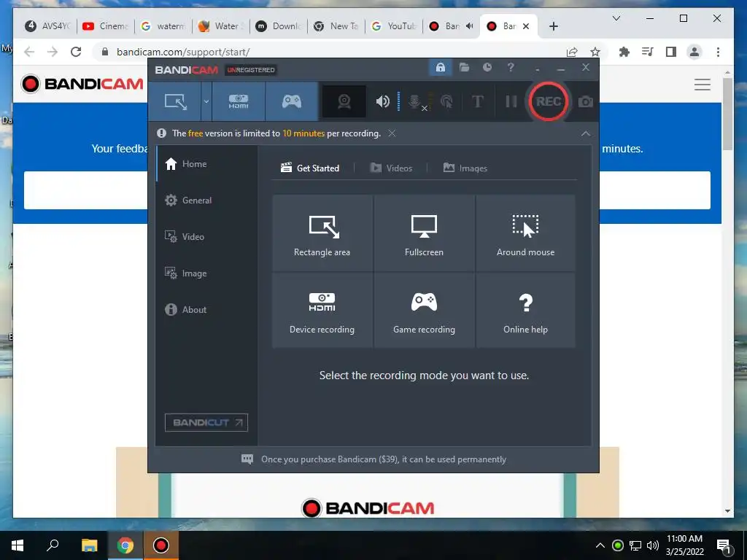The width and height of the screenshot is (747, 560).
Task: Choose the Rectangle area recording tile
Action: pos(322,233)
